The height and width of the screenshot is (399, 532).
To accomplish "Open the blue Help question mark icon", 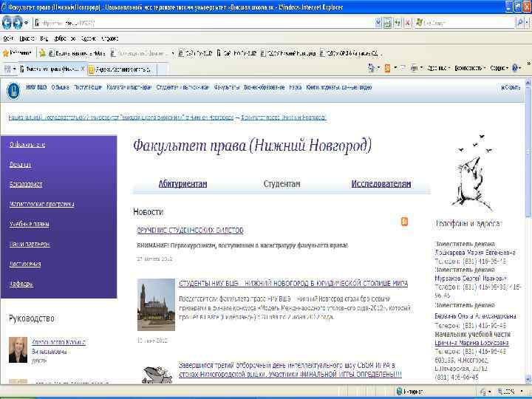I will (515, 68).
